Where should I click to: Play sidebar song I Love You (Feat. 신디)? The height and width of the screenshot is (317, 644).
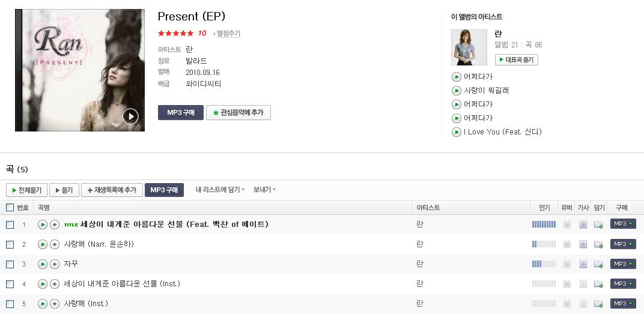(x=456, y=132)
